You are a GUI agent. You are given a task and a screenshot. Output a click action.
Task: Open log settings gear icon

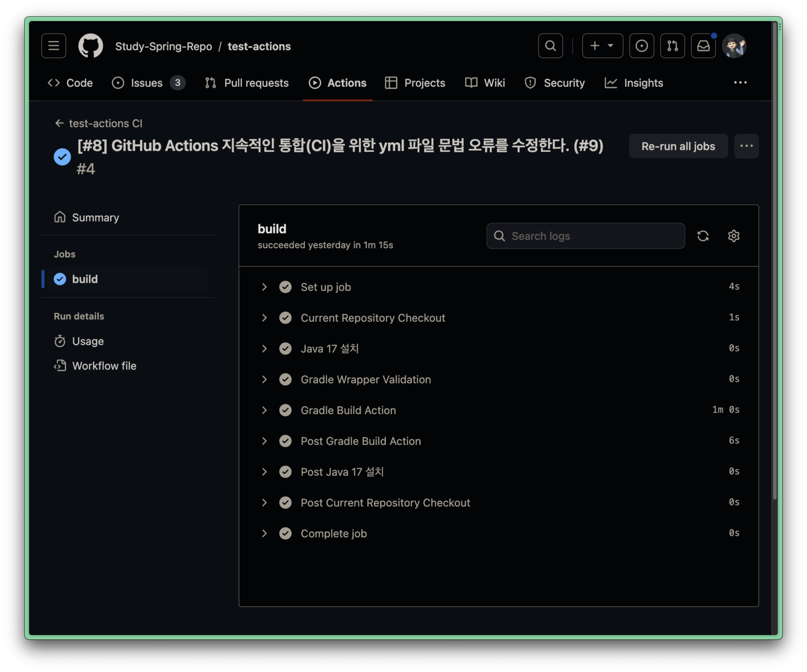click(x=734, y=236)
